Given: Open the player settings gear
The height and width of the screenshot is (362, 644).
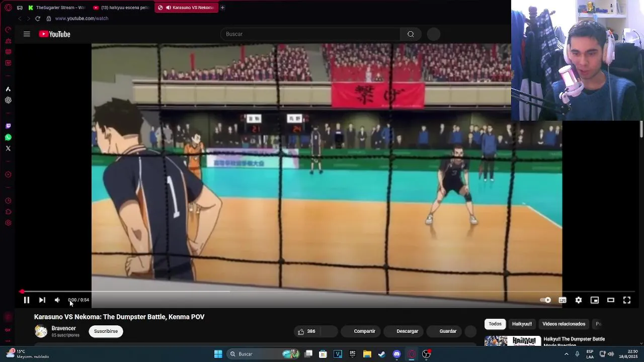Looking at the screenshot, I should [579, 300].
